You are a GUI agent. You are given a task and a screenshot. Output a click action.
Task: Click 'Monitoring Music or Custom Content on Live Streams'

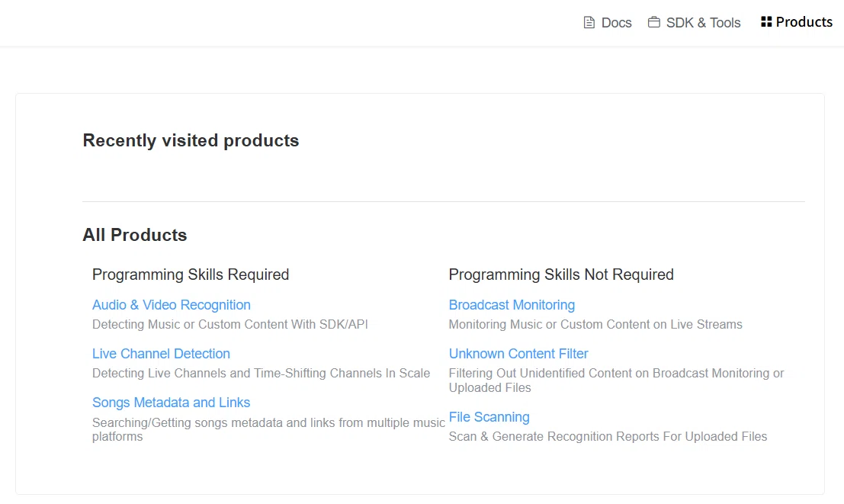(595, 324)
